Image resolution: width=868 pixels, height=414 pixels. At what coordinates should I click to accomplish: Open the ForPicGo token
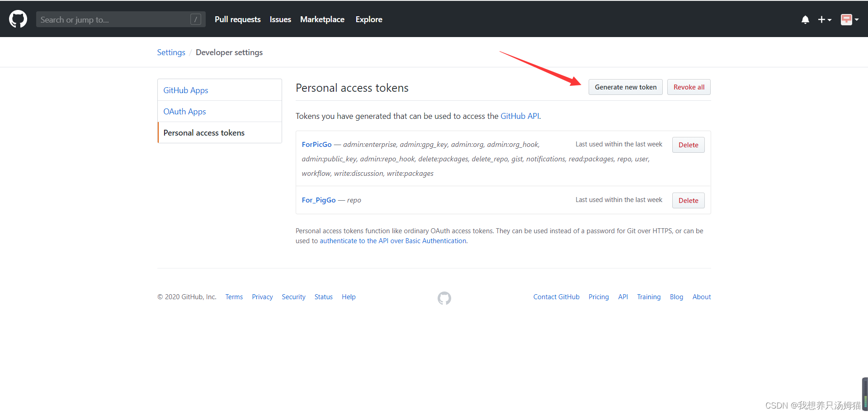(x=317, y=145)
